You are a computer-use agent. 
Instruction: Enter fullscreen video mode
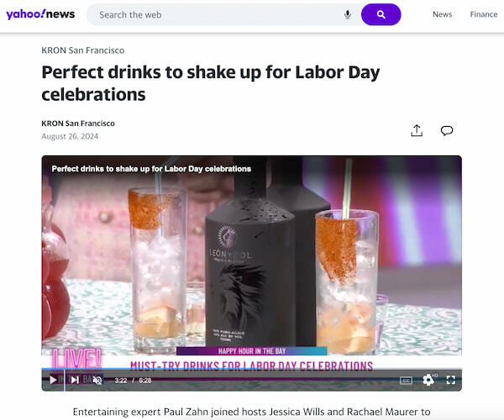pyautogui.click(x=451, y=380)
